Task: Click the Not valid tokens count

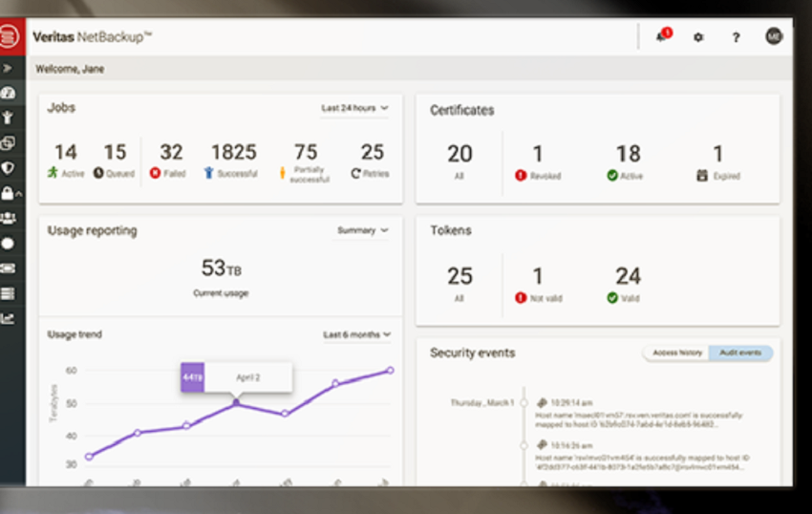Action: [538, 277]
